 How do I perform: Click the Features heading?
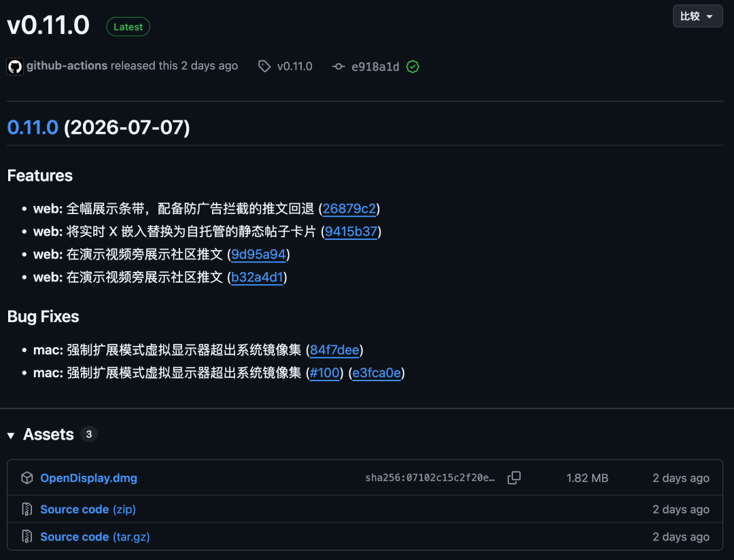tap(40, 175)
